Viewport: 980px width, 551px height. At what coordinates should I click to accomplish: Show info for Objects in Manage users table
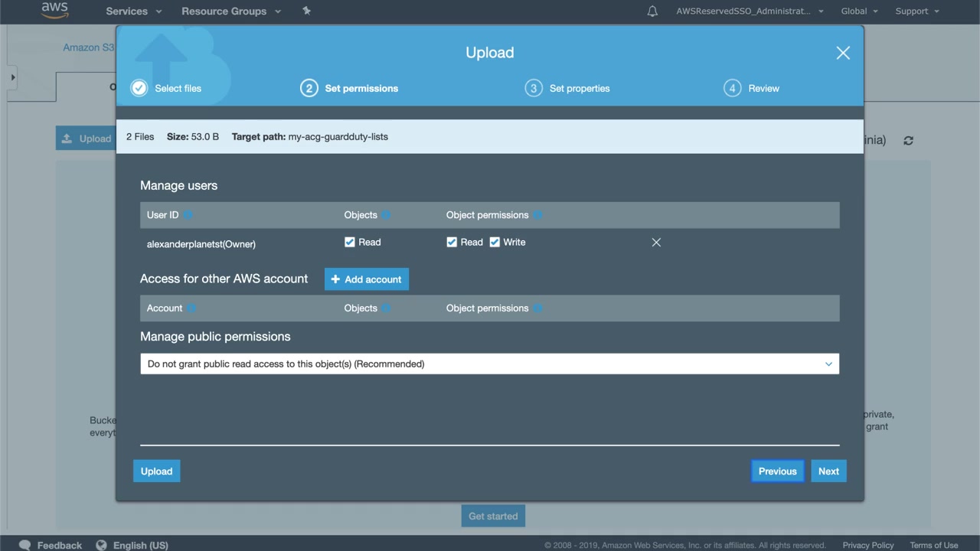386,215
